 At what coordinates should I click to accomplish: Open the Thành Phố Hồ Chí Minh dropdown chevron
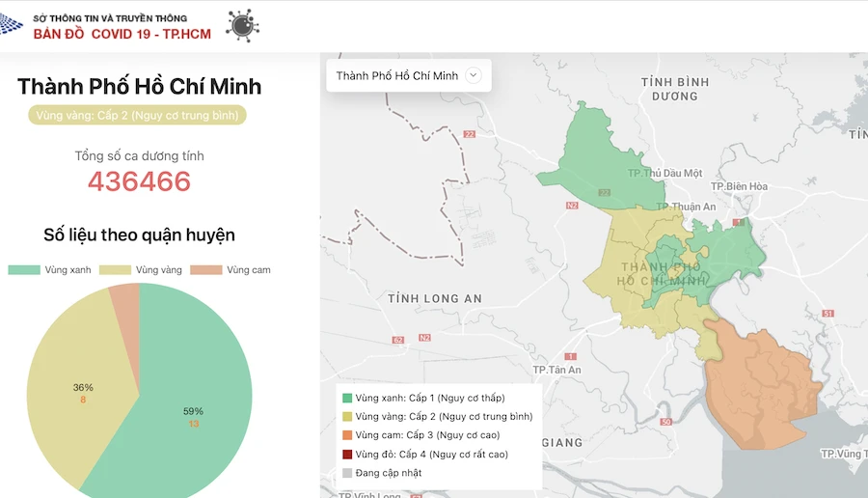473,75
